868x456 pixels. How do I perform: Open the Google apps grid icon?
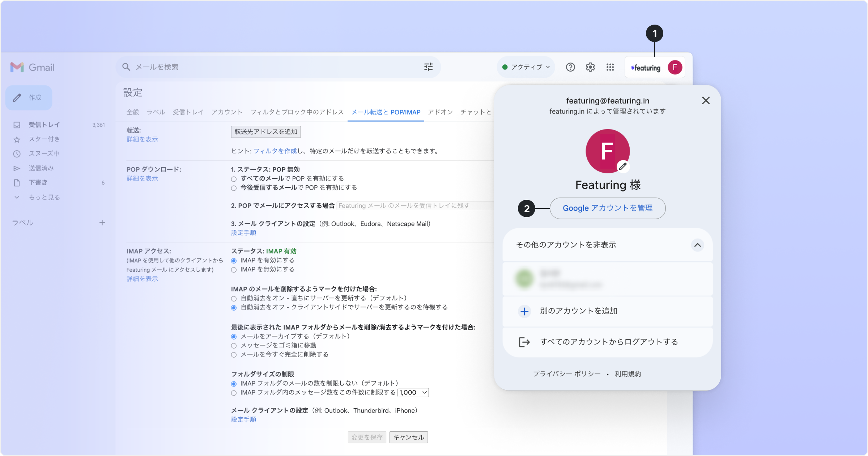[610, 67]
